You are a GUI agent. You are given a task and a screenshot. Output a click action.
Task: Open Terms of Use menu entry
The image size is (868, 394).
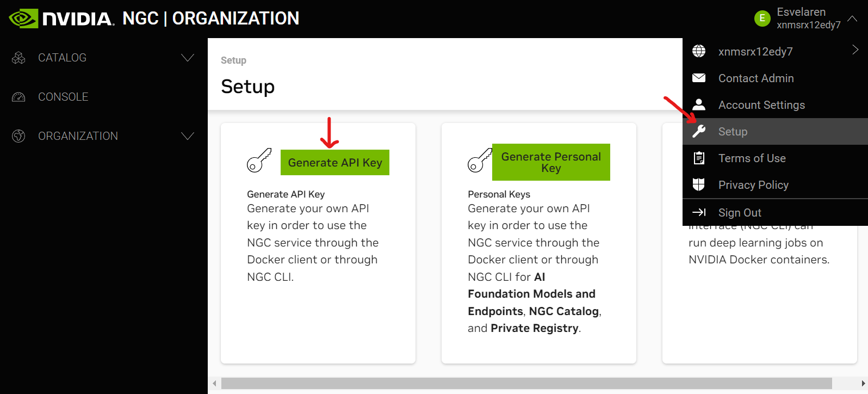(752, 158)
